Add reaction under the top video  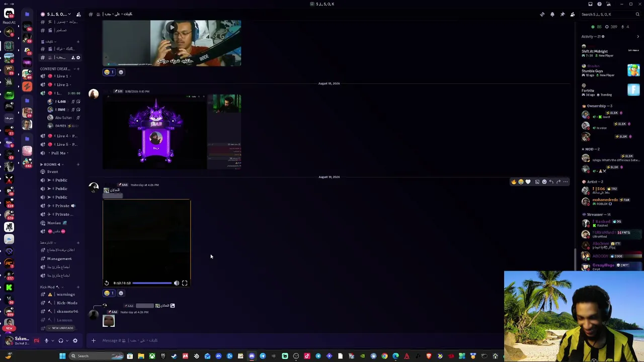121,72
